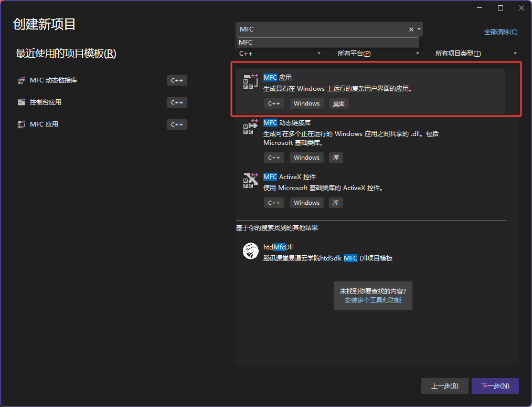Select the MFC search suggestion entry
Viewport: 532px width, 407px height.
[x=328, y=43]
